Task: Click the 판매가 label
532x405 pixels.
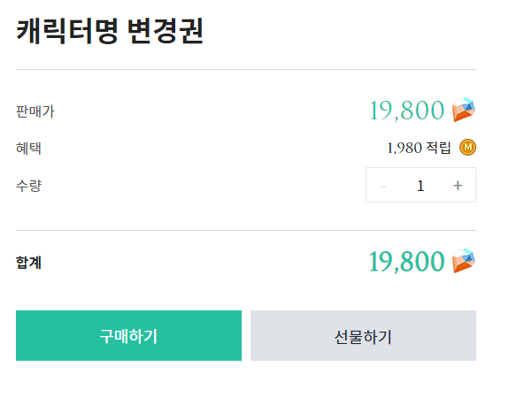Action: point(35,111)
